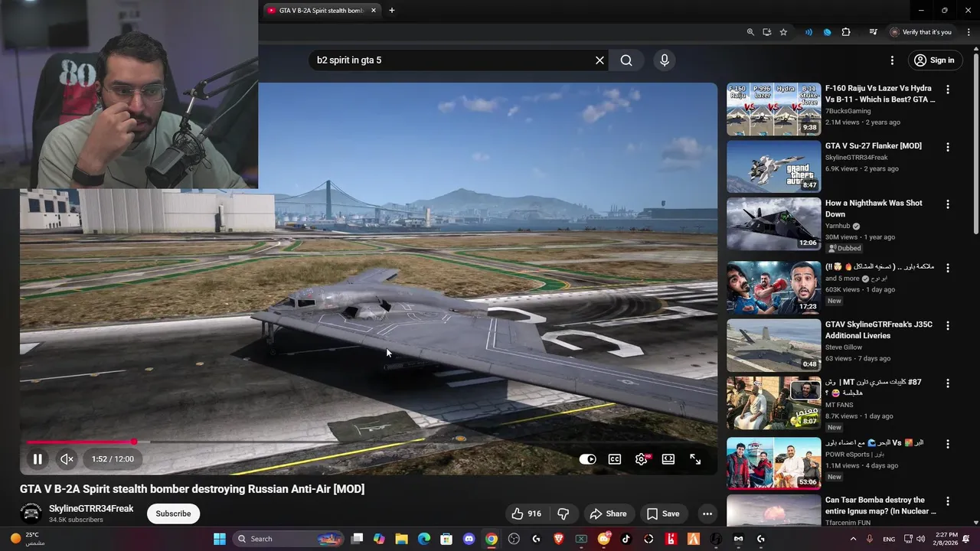Show hidden system tray icons
This screenshot has width=980, height=551.
click(853, 539)
